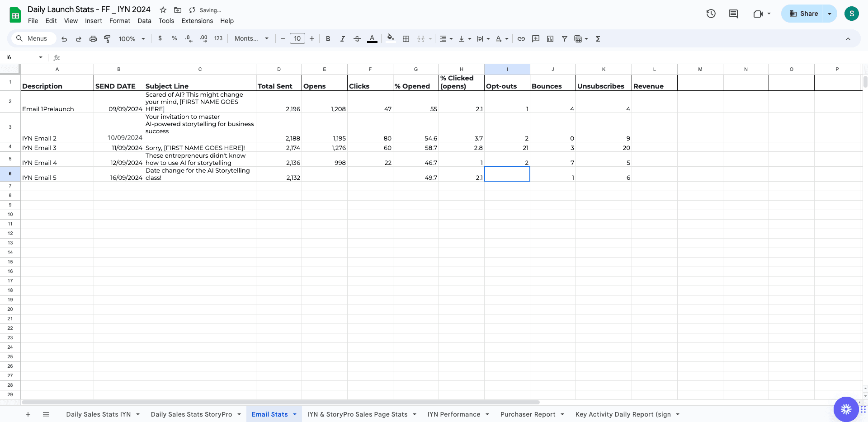Open version history clock icon
The width and height of the screenshot is (868, 422).
(x=711, y=14)
